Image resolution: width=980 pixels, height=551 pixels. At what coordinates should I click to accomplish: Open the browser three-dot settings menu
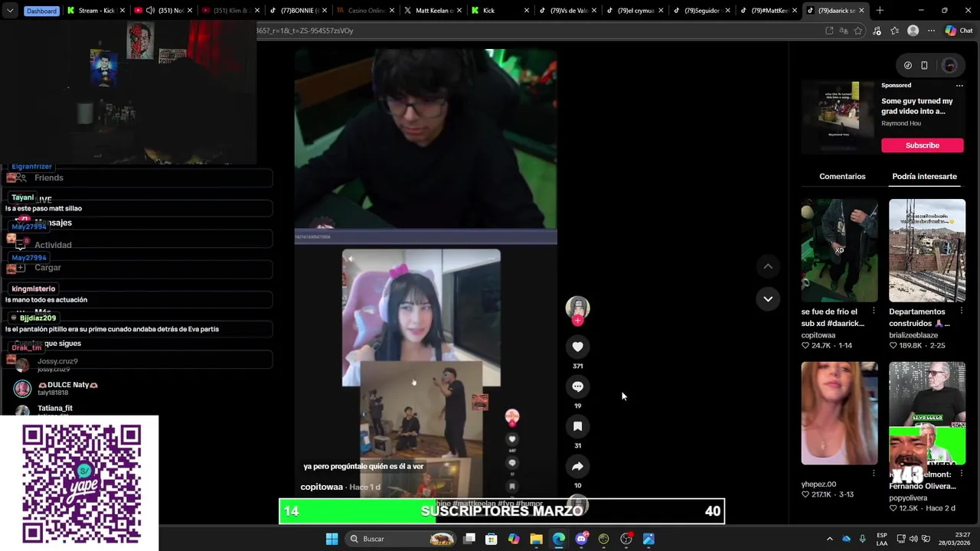tap(931, 31)
